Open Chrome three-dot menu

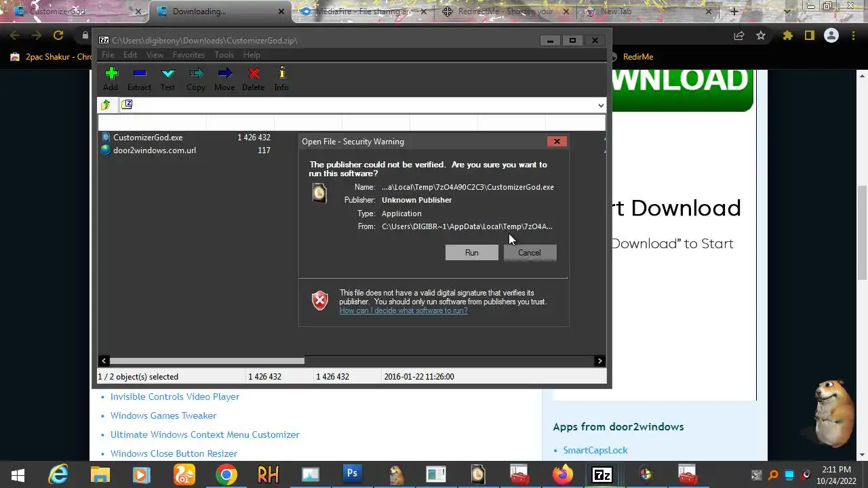coord(854,35)
